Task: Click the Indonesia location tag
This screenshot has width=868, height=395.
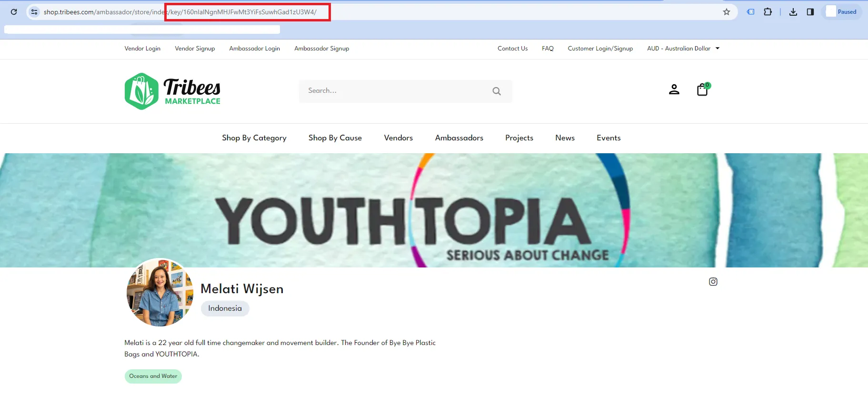Action: (225, 308)
